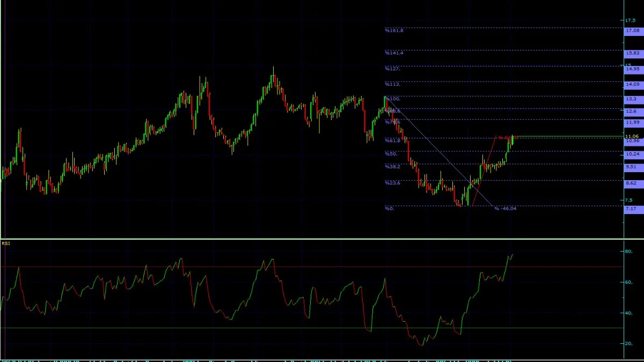This screenshot has height=362, width=644.
Task: Select the %141,4 Fibonacci extension label
Action: pos(393,53)
